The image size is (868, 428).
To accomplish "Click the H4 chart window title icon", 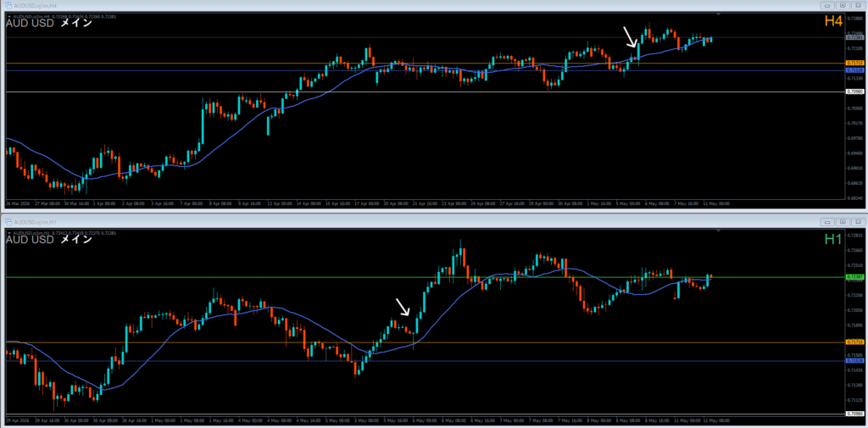I will (8, 5).
